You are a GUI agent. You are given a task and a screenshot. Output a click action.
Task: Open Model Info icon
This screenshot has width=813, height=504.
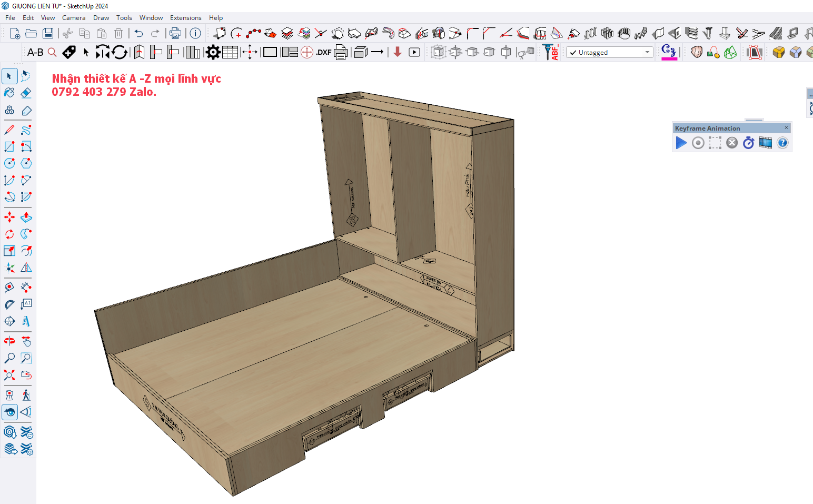[x=195, y=34]
